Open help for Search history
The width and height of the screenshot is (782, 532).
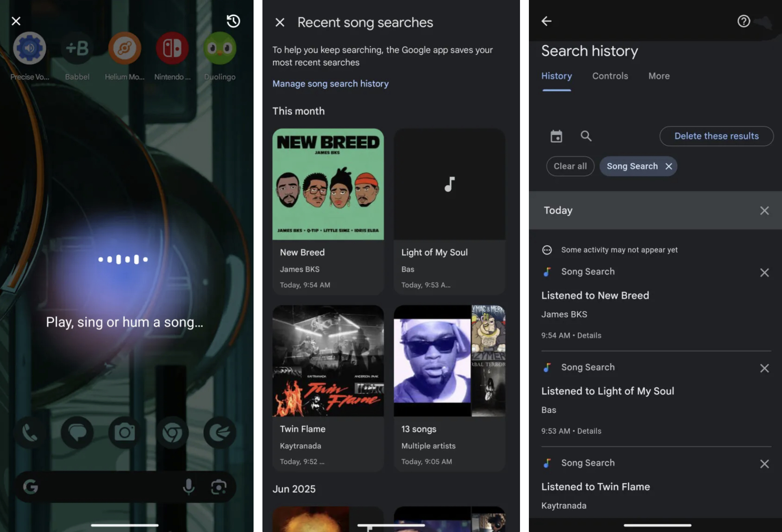(744, 21)
